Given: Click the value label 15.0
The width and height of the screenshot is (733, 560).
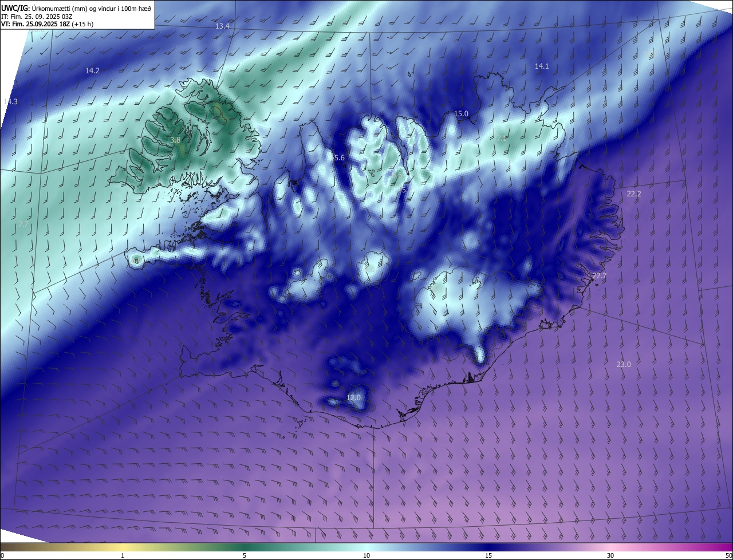Looking at the screenshot, I should tap(461, 113).
